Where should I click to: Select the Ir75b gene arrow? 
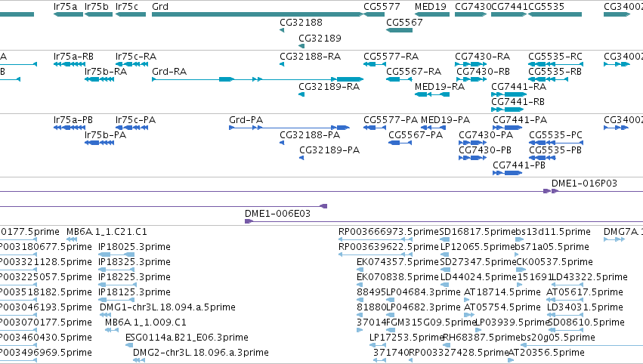click(x=98, y=14)
